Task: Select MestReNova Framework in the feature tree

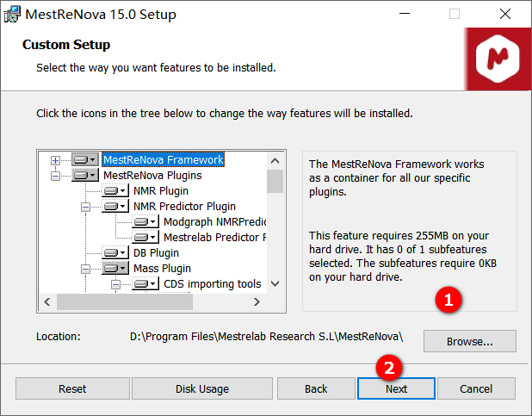Action: pyautogui.click(x=164, y=159)
